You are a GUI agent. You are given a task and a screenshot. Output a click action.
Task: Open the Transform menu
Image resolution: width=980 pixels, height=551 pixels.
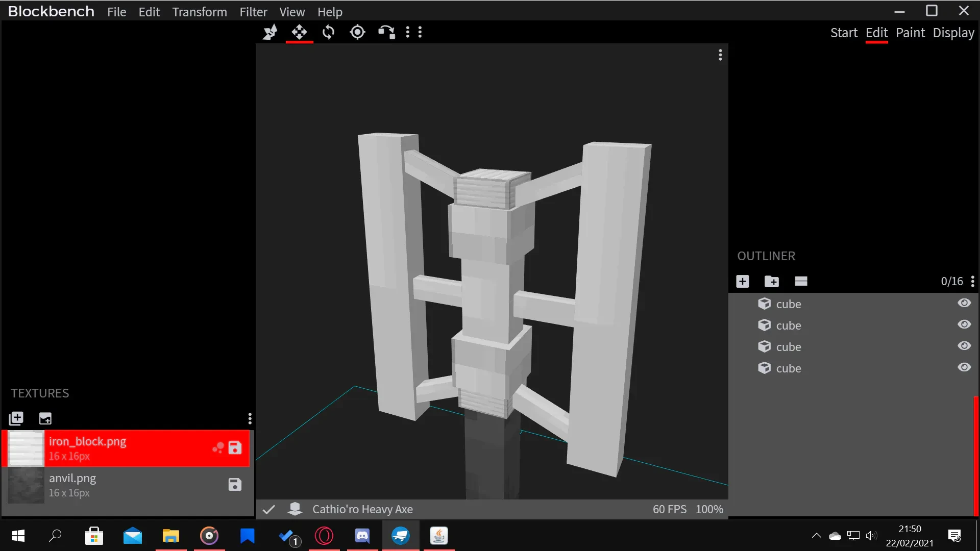(x=200, y=12)
